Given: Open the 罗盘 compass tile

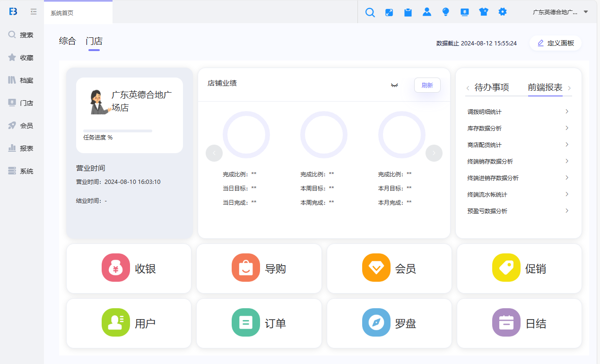Looking at the screenshot, I should [x=389, y=323].
